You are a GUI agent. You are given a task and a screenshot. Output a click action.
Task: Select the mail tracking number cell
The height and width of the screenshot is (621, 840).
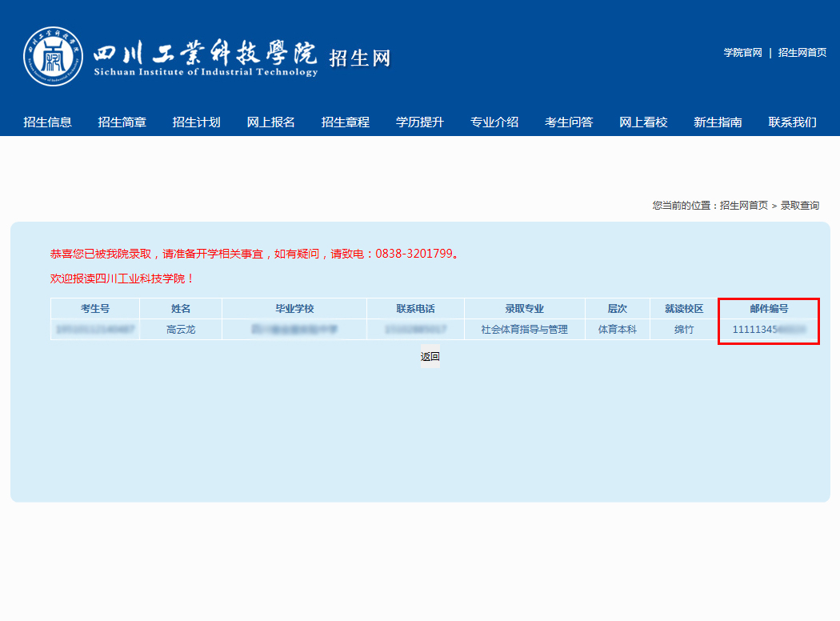pos(769,330)
